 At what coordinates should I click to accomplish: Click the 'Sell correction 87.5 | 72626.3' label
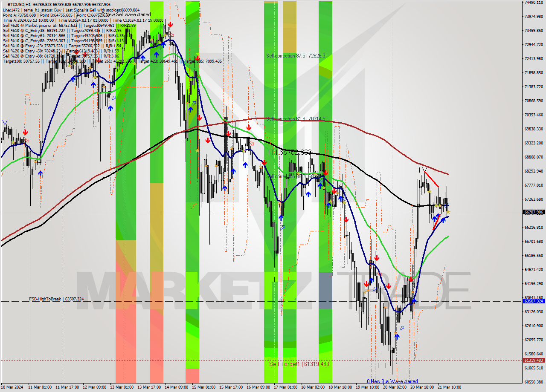pyautogui.click(x=296, y=56)
